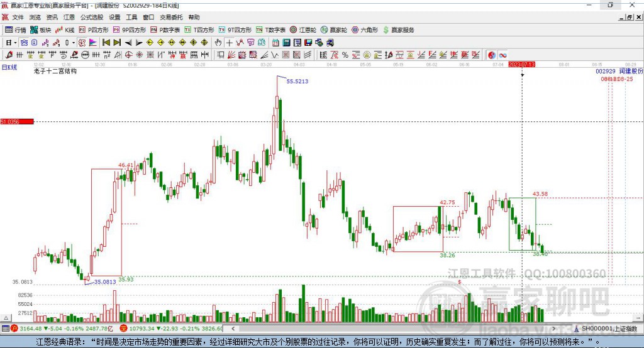Open the 江恩 menu

point(69,17)
